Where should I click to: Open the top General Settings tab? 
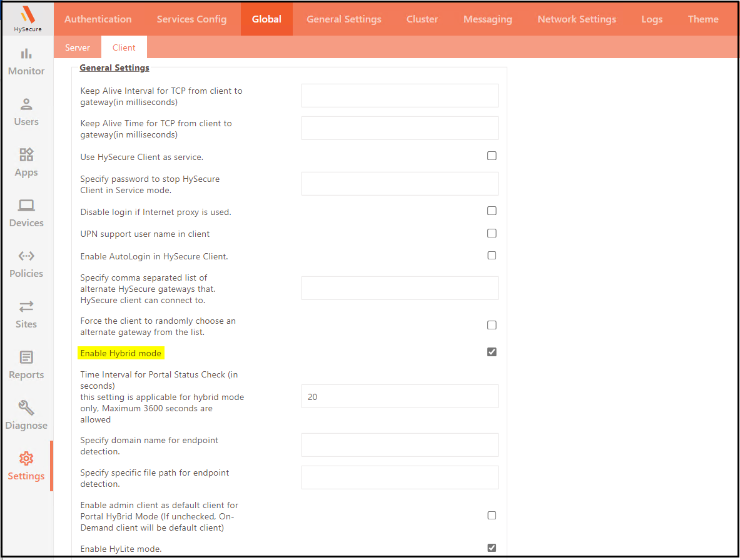(x=344, y=19)
